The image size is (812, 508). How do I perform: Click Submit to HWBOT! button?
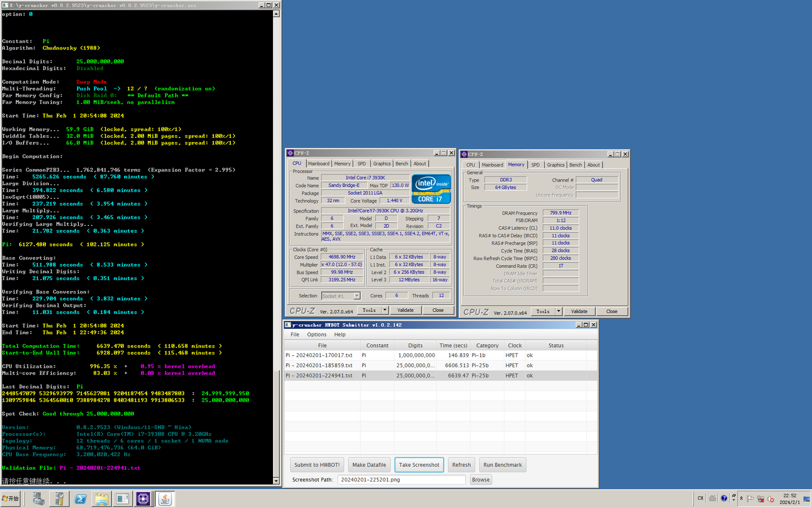(x=317, y=465)
